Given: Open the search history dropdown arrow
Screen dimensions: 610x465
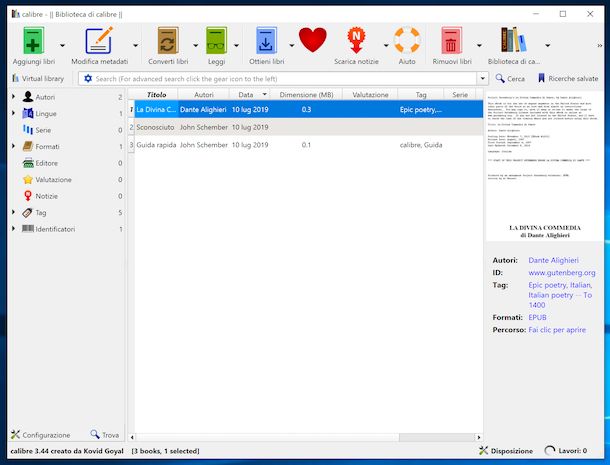Looking at the screenshot, I should tap(482, 79).
